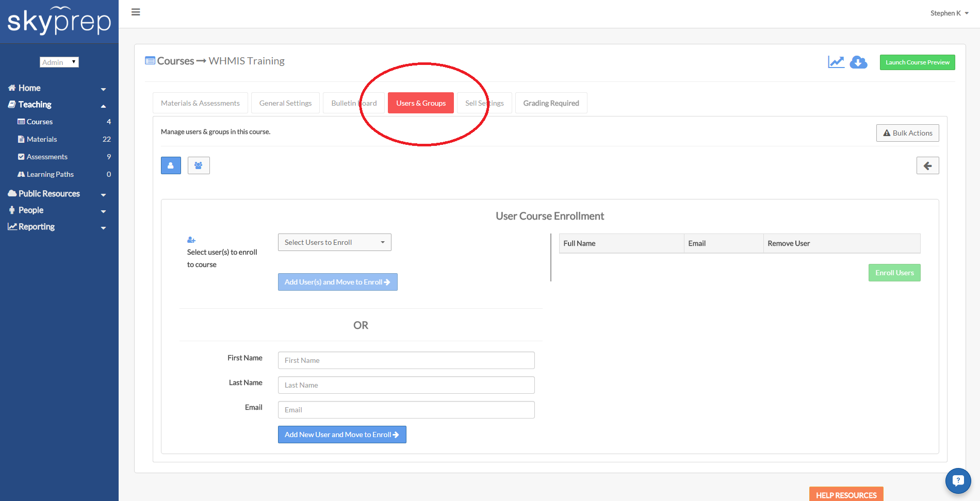Click the hamburger menu icon
The height and width of the screenshot is (501, 980).
point(136,12)
